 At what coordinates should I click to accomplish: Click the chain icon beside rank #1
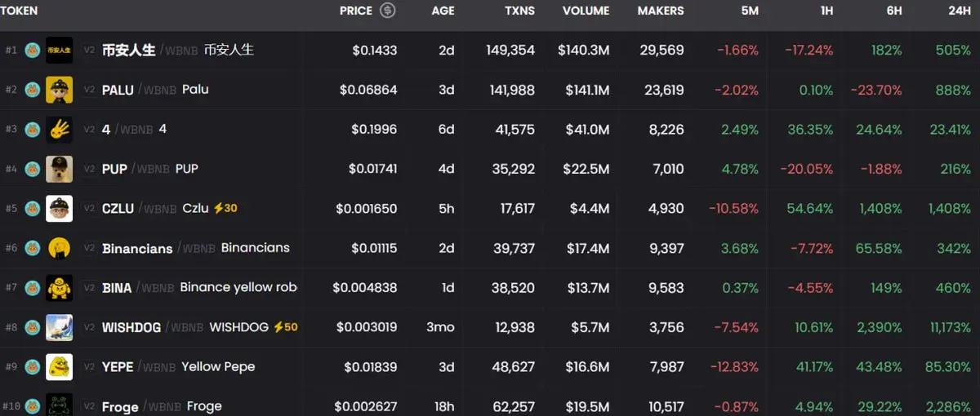click(x=33, y=50)
